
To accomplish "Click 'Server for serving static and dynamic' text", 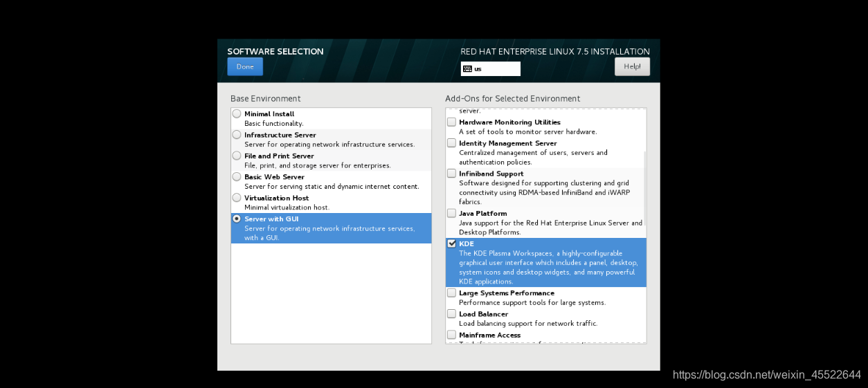I will pyautogui.click(x=332, y=187).
